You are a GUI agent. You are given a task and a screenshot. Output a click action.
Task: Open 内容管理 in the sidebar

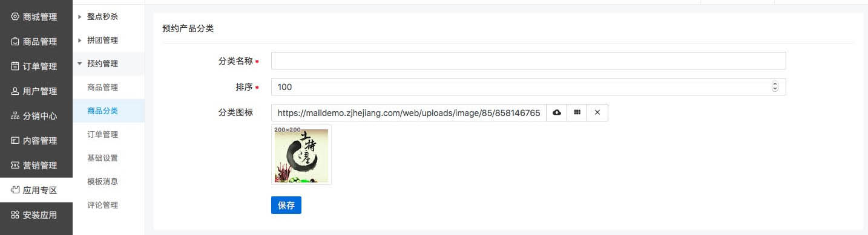tap(36, 141)
